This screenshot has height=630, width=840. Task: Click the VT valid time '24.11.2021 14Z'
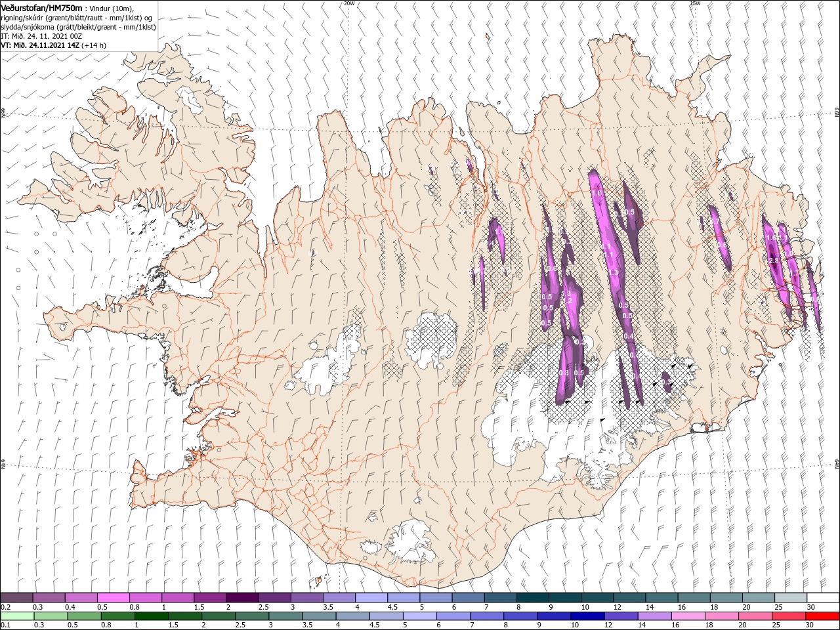click(54, 45)
